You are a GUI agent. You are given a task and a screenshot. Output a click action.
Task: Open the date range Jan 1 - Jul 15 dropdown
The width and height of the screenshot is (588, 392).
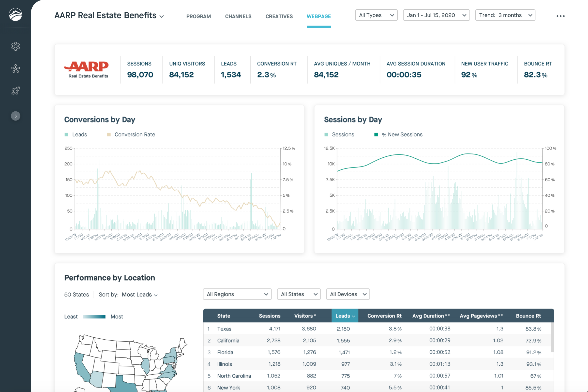(x=436, y=15)
